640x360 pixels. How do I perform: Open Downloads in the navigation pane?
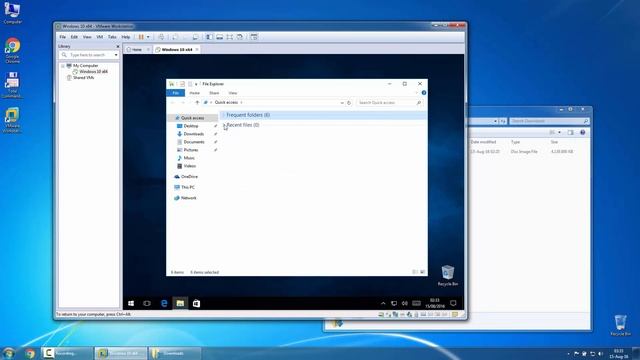pyautogui.click(x=193, y=134)
